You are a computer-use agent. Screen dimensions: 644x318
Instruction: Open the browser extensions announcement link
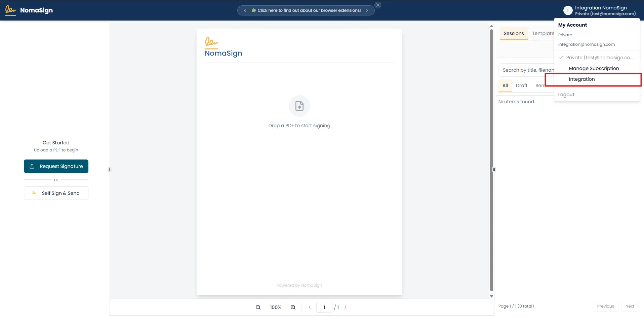(306, 10)
